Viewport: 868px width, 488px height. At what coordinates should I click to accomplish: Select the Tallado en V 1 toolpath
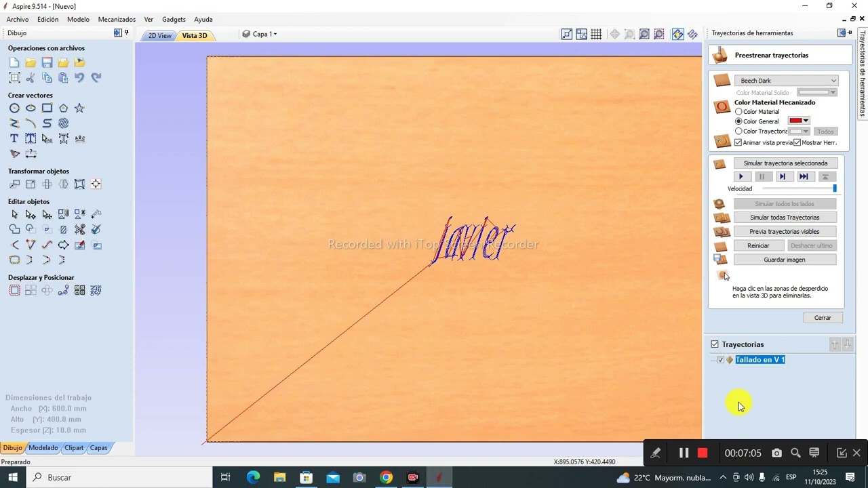(x=760, y=360)
